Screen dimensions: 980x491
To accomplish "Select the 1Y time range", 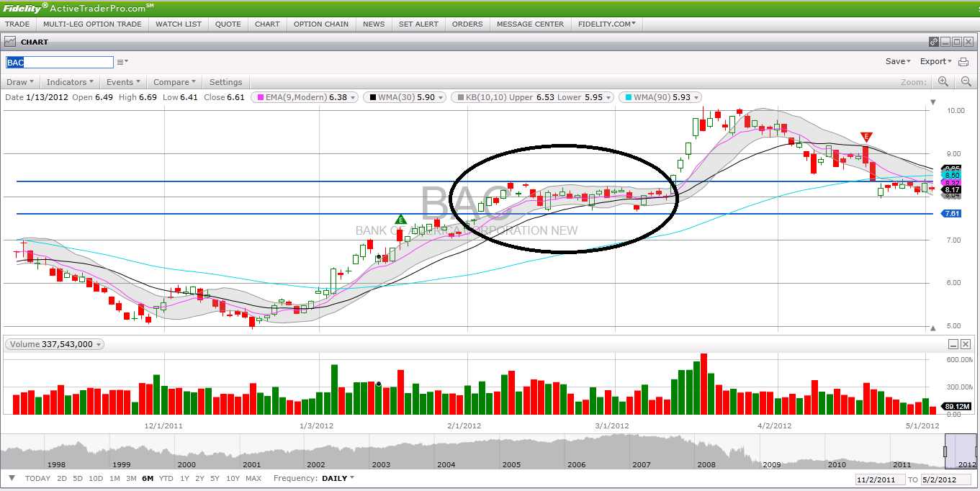I will click(x=185, y=478).
